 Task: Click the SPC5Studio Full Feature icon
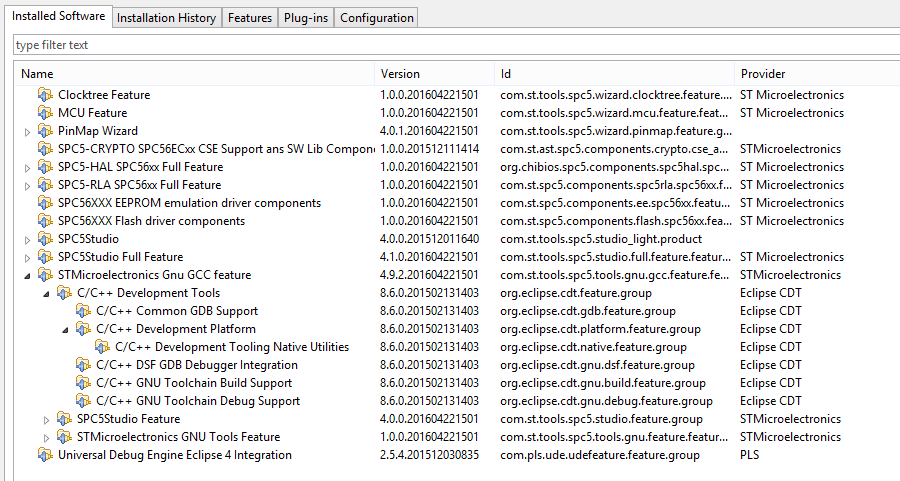pyautogui.click(x=45, y=257)
